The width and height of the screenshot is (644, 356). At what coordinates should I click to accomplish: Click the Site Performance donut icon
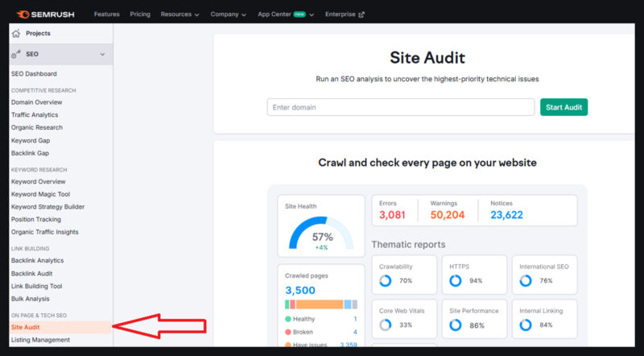tap(456, 325)
